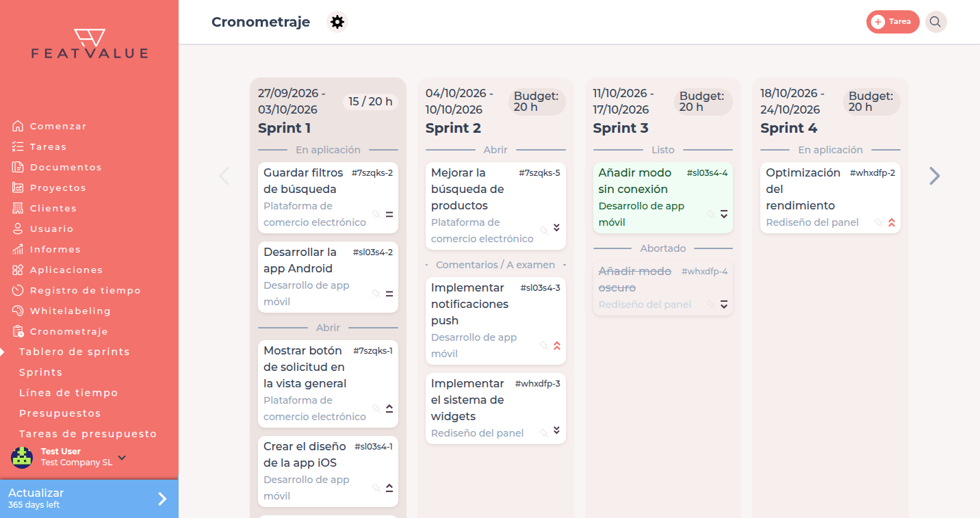Click Sprint 1 date range 27/09/2026 - 03/10/2026
The width and height of the screenshot is (980, 518).
click(292, 101)
